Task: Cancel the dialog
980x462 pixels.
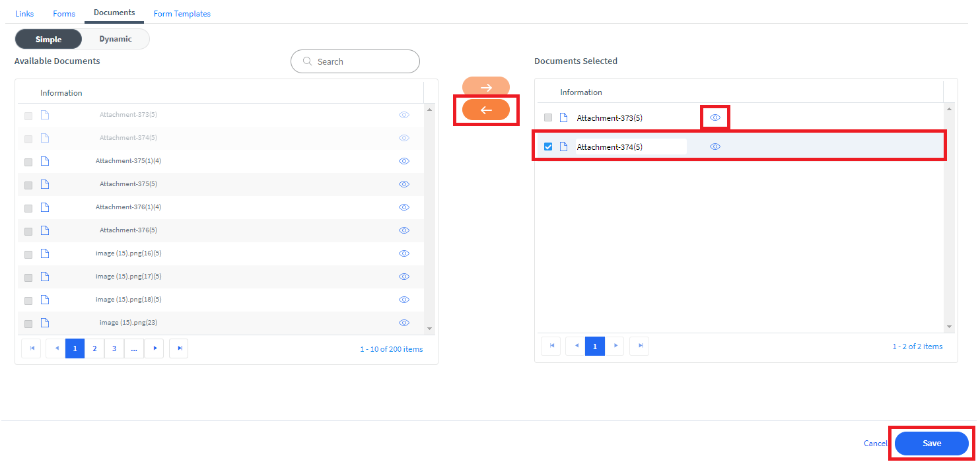Action: tap(876, 444)
